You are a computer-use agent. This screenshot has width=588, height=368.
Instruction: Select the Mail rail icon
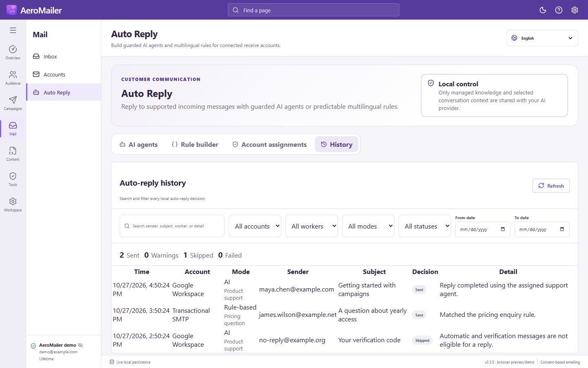13,128
